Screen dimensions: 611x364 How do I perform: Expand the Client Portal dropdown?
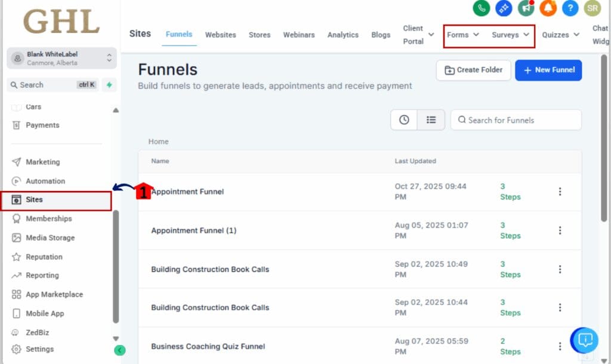click(416, 35)
